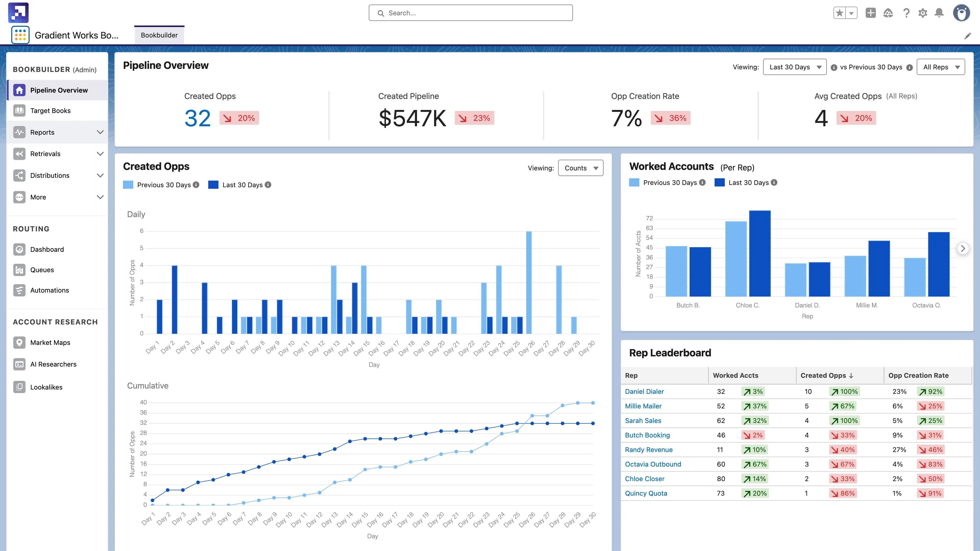Open the All Reps filter dropdown
The image size is (980, 551).
pos(940,67)
